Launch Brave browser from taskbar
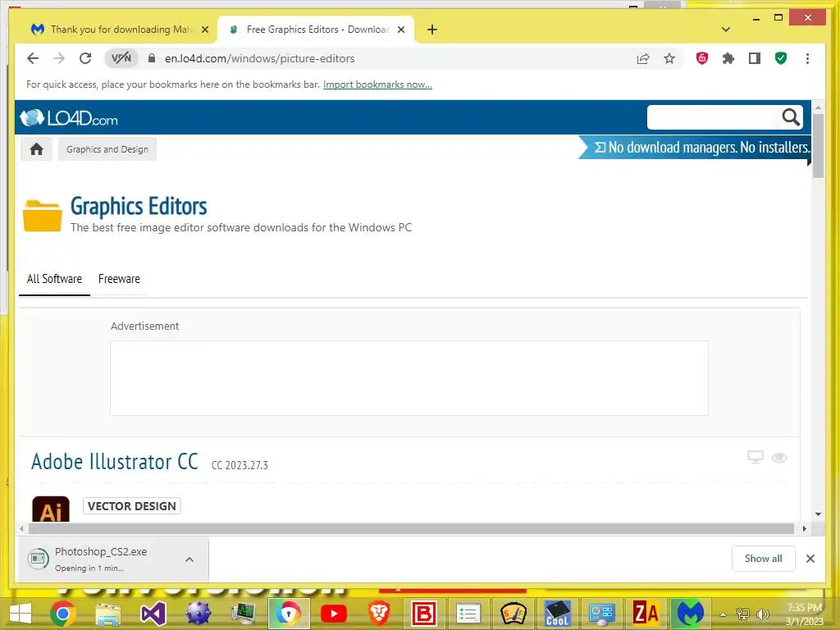Screen dimensions: 840x630 click(379, 614)
